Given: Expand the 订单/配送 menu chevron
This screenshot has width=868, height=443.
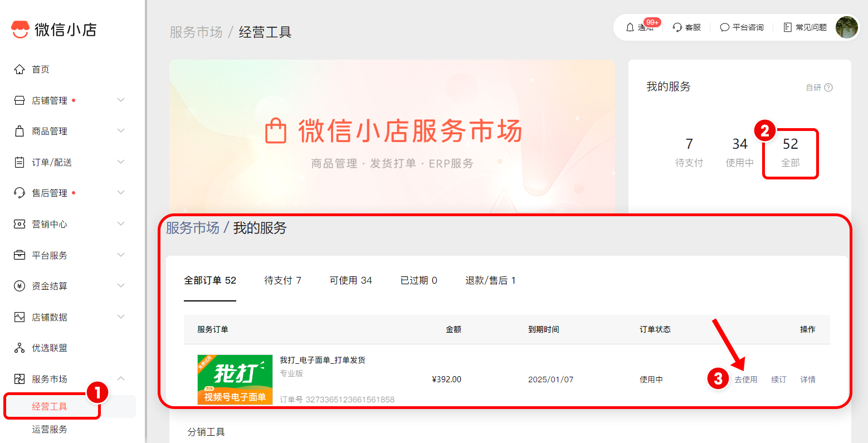Looking at the screenshot, I should tap(121, 162).
